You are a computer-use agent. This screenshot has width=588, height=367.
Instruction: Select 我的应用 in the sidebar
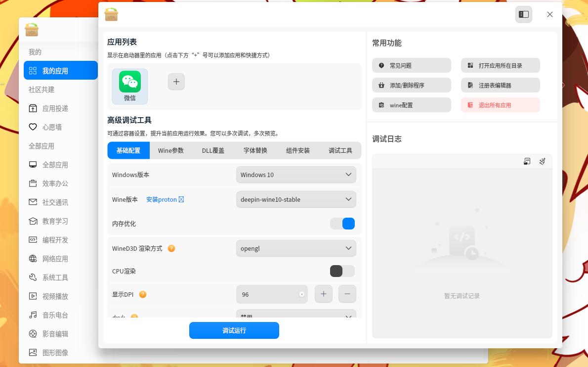pos(61,70)
